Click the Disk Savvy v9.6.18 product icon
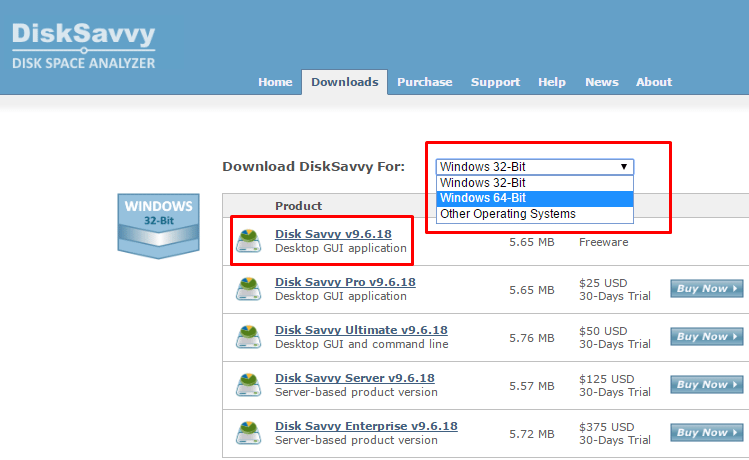This screenshot has height=460, width=749. point(248,240)
